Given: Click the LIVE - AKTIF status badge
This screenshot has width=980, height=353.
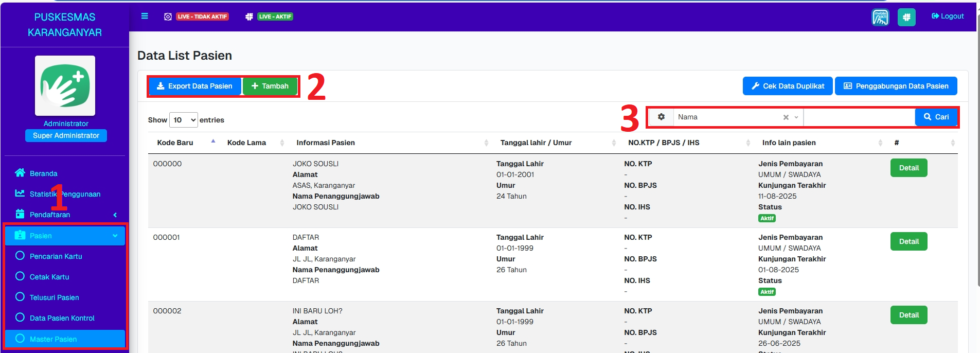Looking at the screenshot, I should tap(275, 16).
